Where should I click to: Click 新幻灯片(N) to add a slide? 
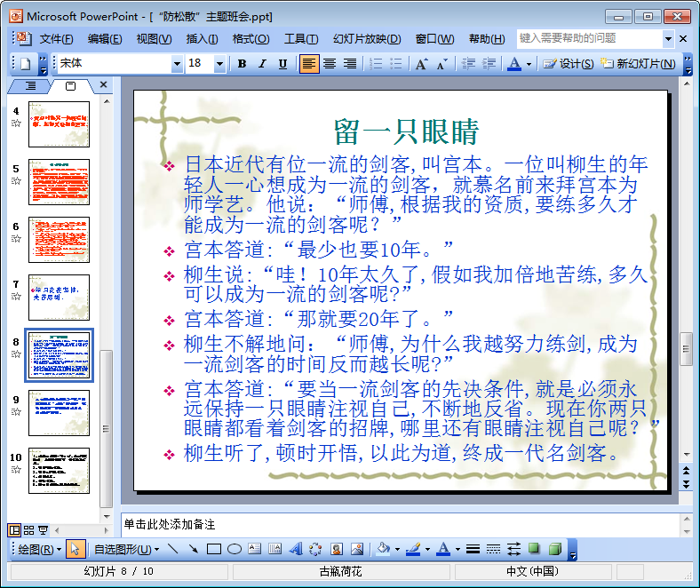click(638, 64)
